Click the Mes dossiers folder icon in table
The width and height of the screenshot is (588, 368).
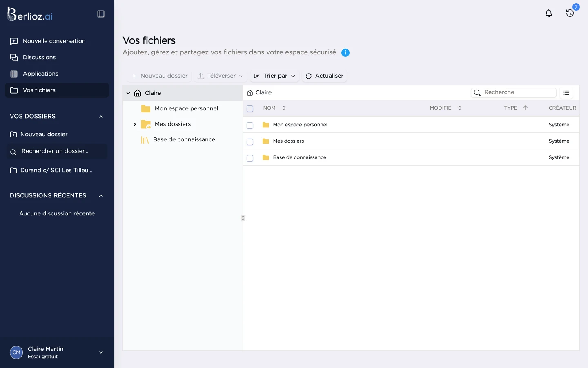266,141
